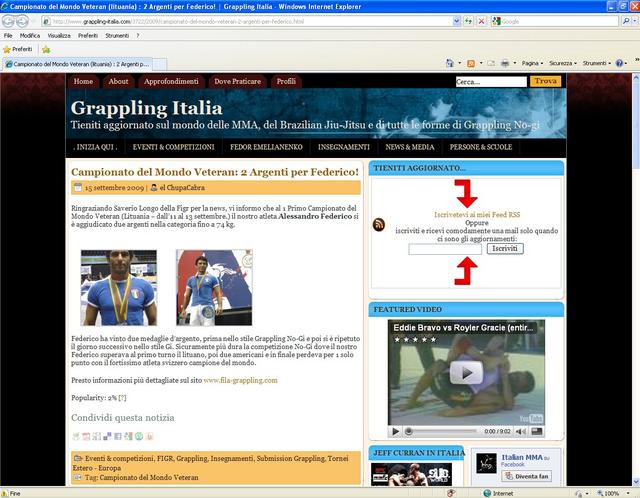This screenshot has width=640, height=498.
Task: Open the Preferiti favorites star button
Action: click(x=18, y=48)
